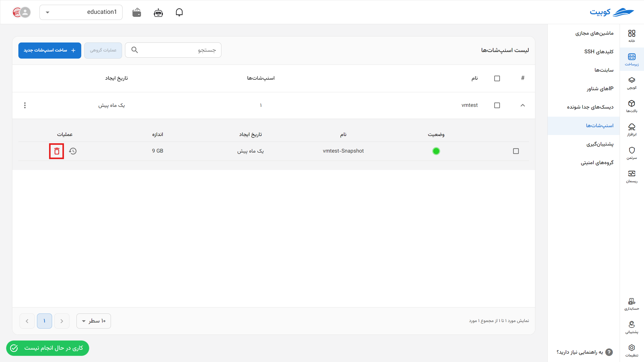The height and width of the screenshot is (362, 644).
Task: Open the education1 project dropdown
Action: [81, 12]
